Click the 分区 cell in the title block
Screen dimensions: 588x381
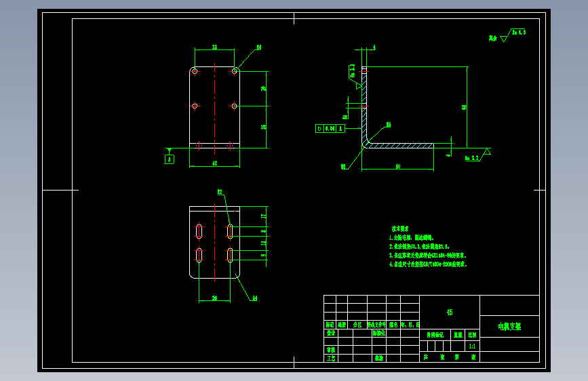(357, 325)
